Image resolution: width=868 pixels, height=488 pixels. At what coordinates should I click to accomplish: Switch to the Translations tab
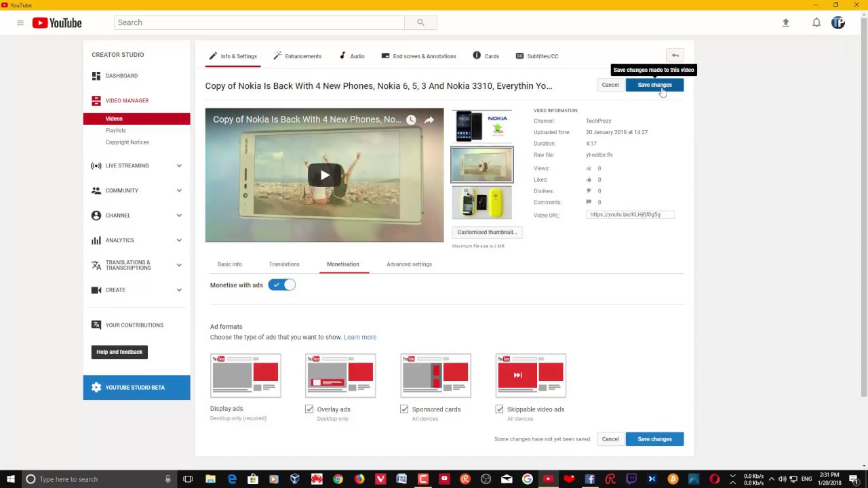[284, 264]
